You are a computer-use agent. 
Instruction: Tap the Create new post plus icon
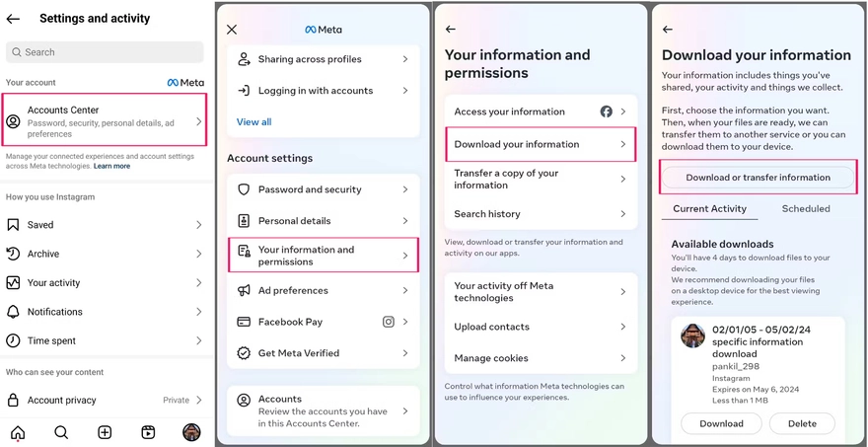click(105, 432)
